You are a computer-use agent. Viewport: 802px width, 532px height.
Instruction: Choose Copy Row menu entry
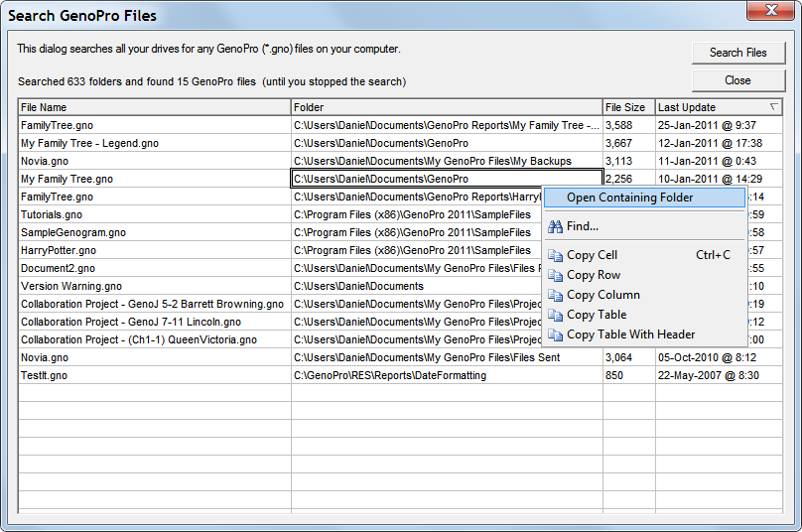(x=644, y=275)
